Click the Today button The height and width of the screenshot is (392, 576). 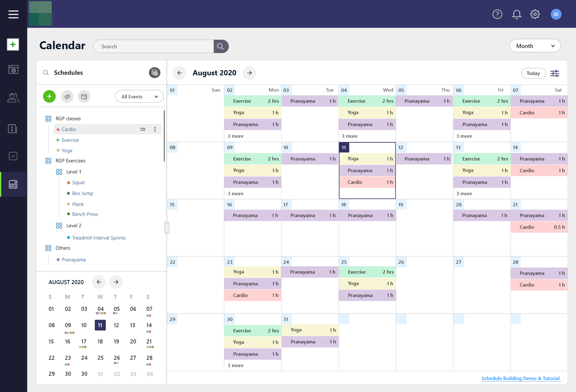533,73
